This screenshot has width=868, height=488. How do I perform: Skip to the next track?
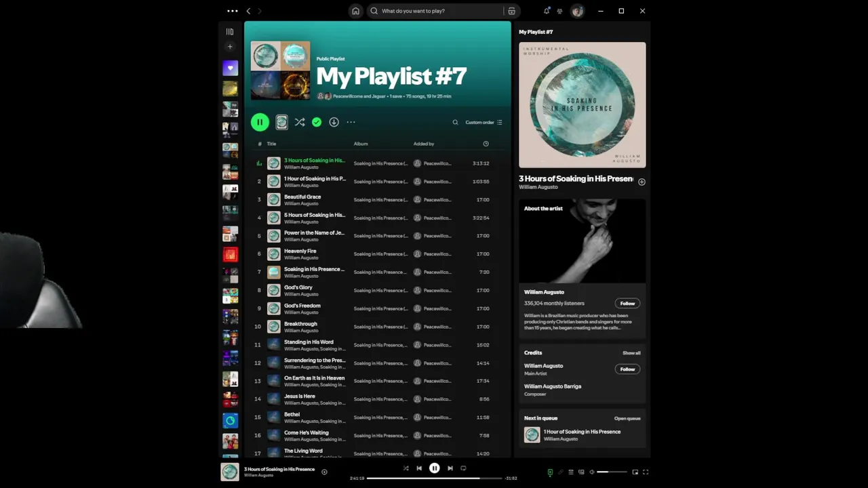[450, 468]
